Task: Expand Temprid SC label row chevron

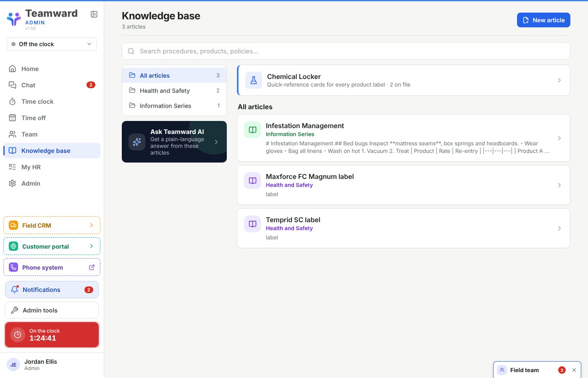Action: pyautogui.click(x=559, y=228)
